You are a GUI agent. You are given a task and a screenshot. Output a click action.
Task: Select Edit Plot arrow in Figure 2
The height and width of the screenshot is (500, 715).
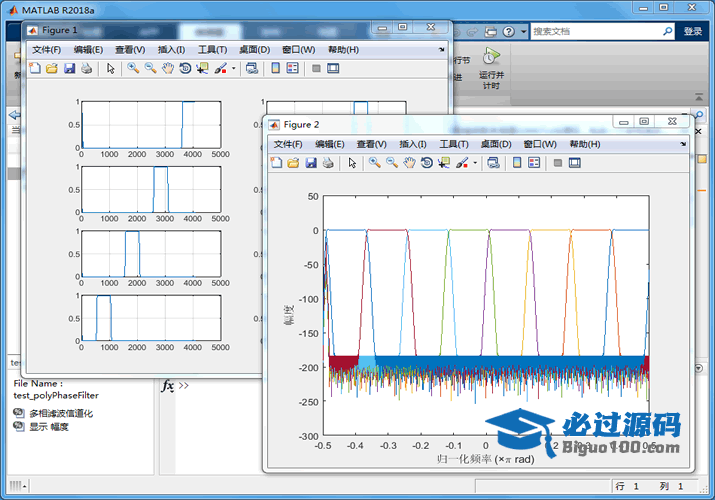(352, 163)
